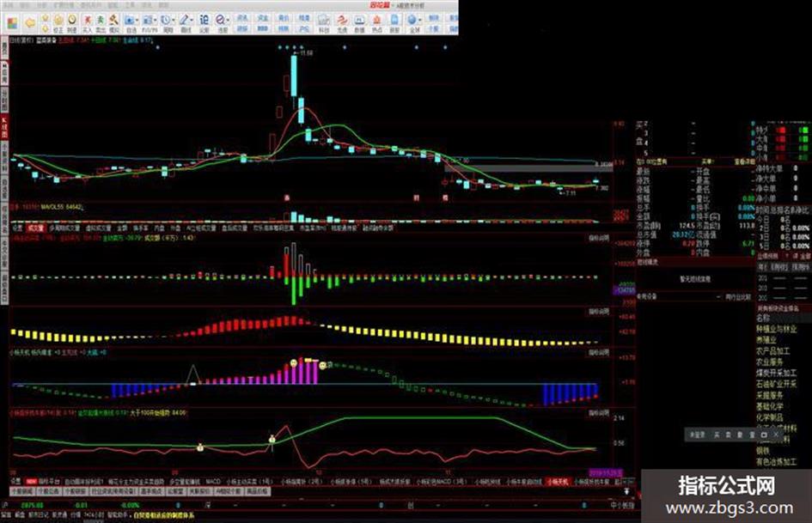
Task: Click the purple date label on time axis
Action: coord(605,473)
